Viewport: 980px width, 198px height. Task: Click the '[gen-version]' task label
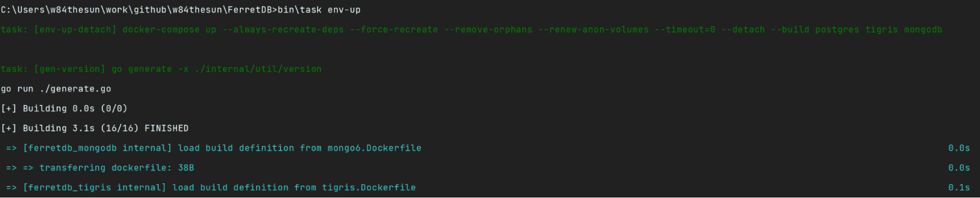click(x=69, y=69)
